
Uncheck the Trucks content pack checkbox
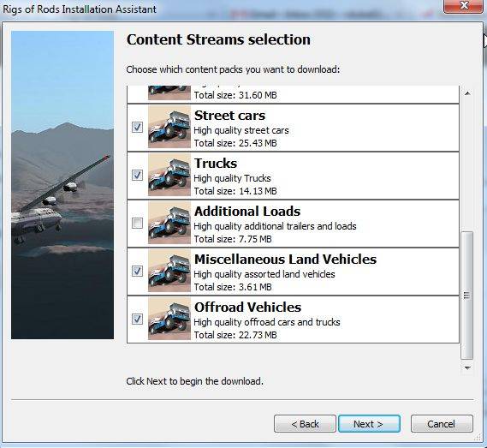click(137, 175)
